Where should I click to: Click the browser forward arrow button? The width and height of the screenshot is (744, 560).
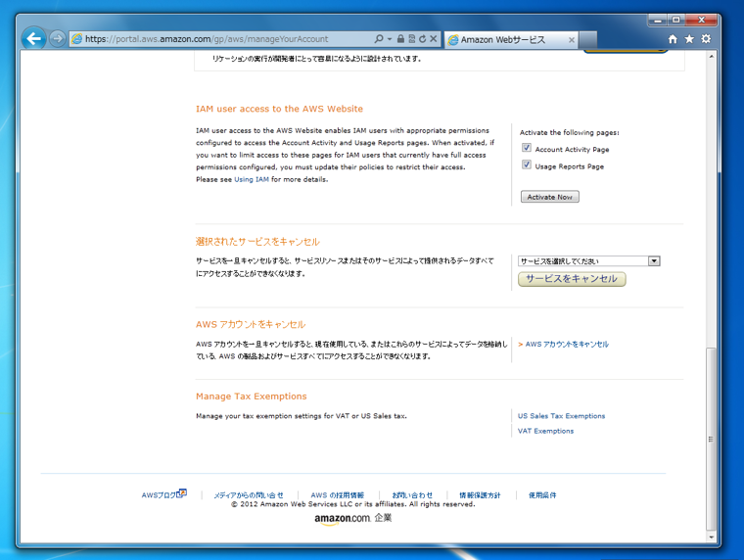point(58,38)
